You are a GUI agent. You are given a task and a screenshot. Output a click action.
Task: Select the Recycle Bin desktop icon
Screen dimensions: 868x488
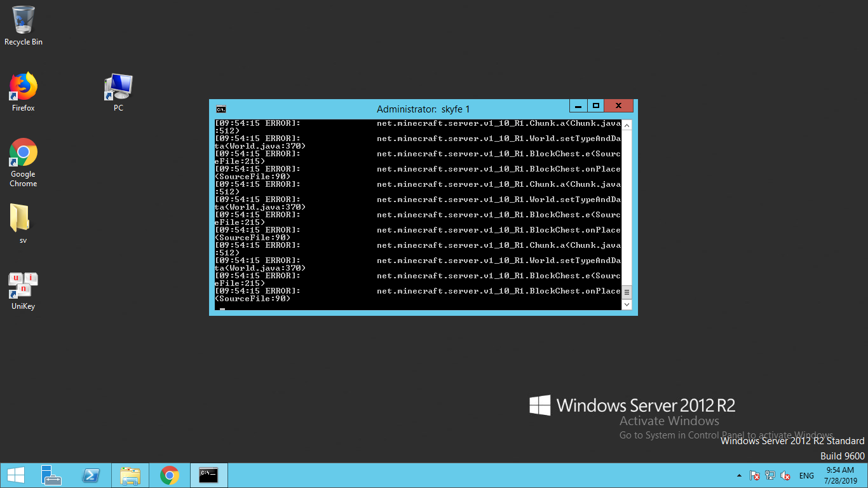(x=24, y=26)
